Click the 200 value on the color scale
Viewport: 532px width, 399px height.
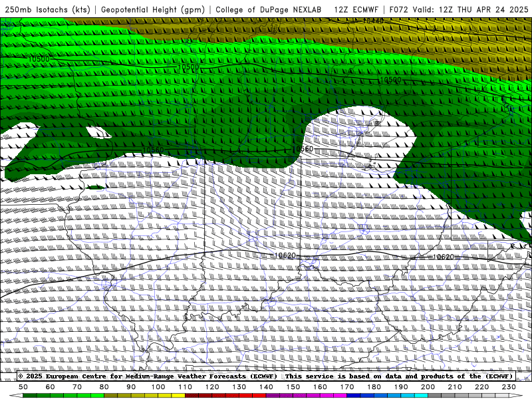[x=428, y=387]
